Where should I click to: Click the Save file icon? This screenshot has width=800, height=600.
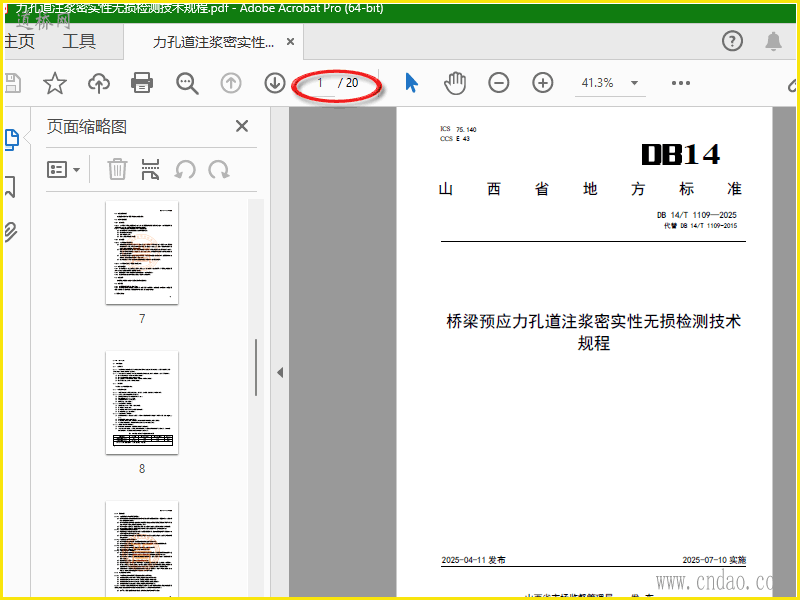(x=13, y=83)
